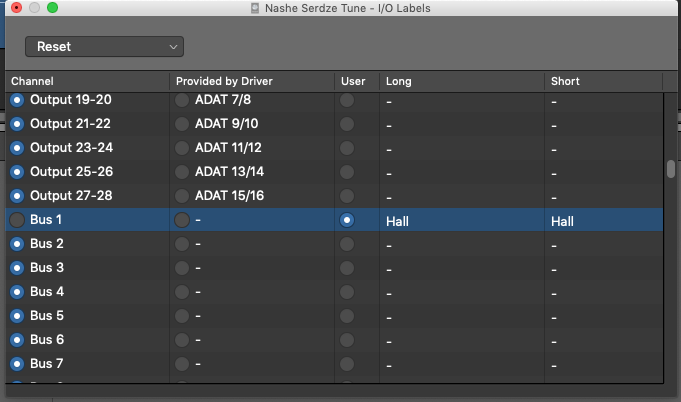Select Channel radio for Bus 3
The image size is (681, 402).
[17, 268]
